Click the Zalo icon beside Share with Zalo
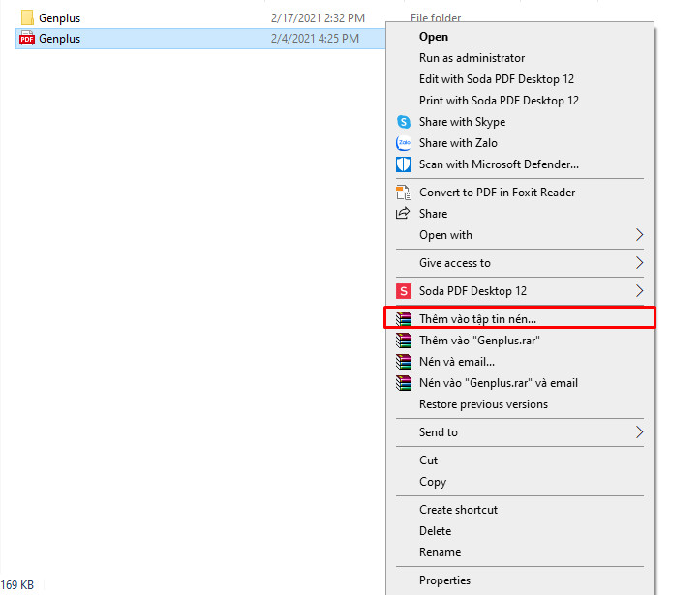This screenshot has height=595, width=700. click(404, 143)
